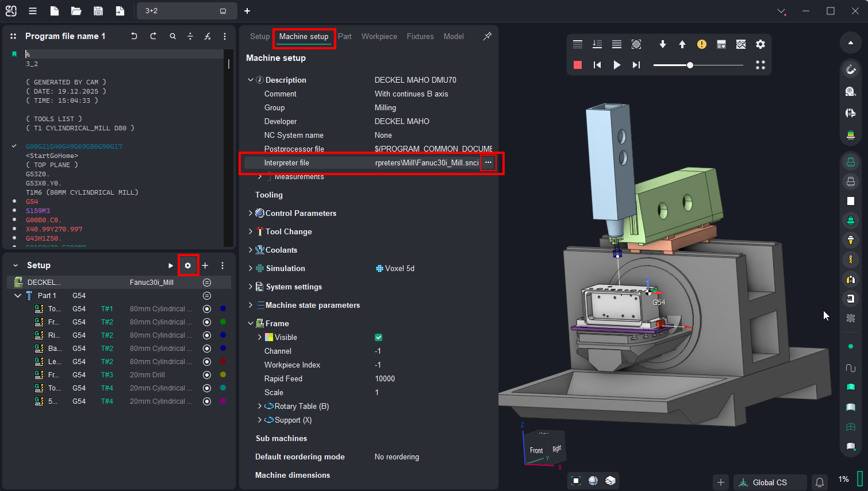Click the search icon in program panel
Screen dimensions: 868x491
[x=172, y=36]
